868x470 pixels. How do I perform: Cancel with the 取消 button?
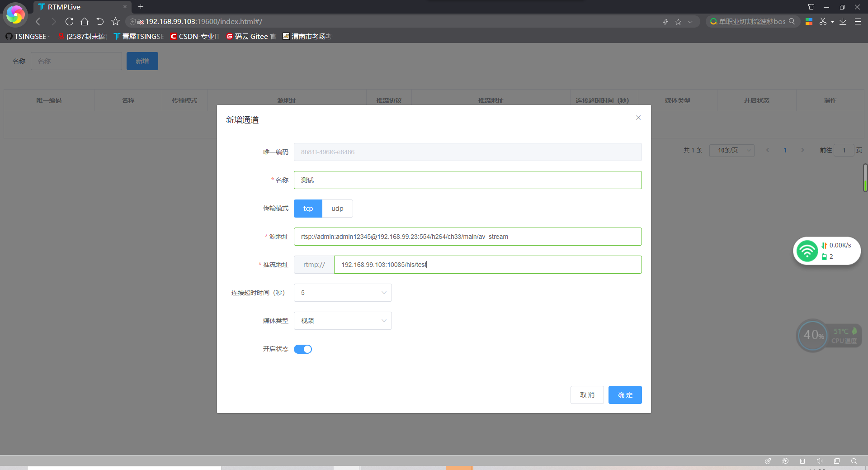click(x=587, y=395)
